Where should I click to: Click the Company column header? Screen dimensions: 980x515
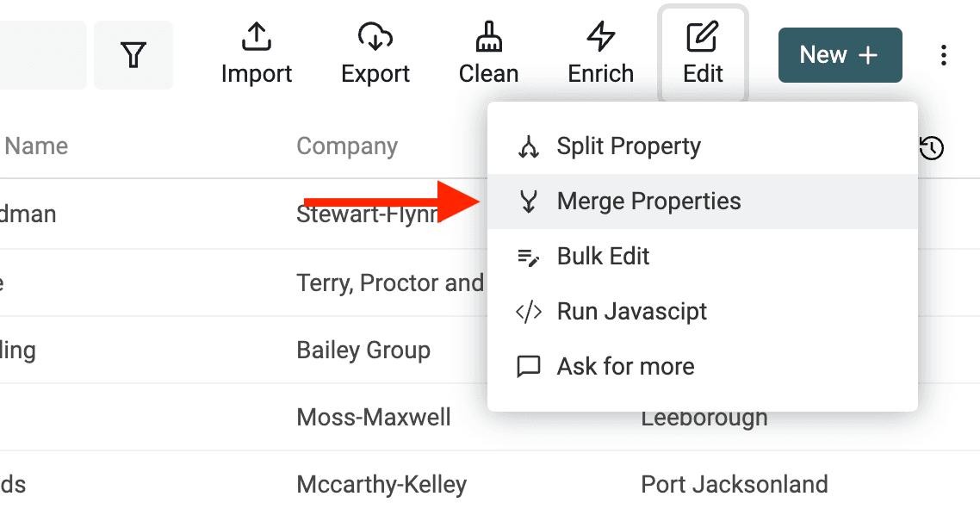(347, 146)
